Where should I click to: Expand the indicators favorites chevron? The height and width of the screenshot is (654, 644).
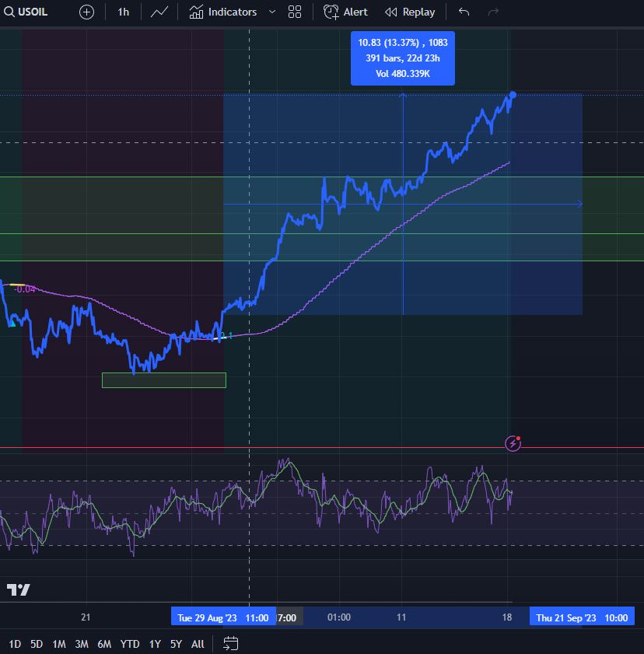[272, 12]
